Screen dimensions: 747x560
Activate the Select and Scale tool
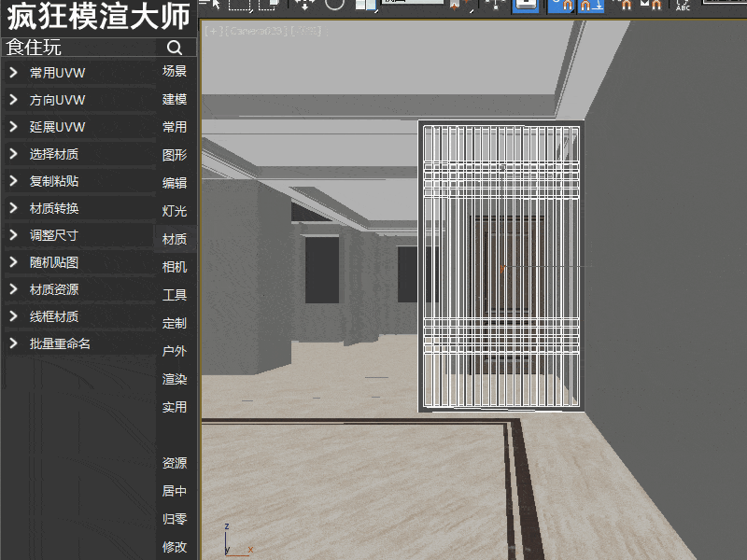tap(366, 6)
